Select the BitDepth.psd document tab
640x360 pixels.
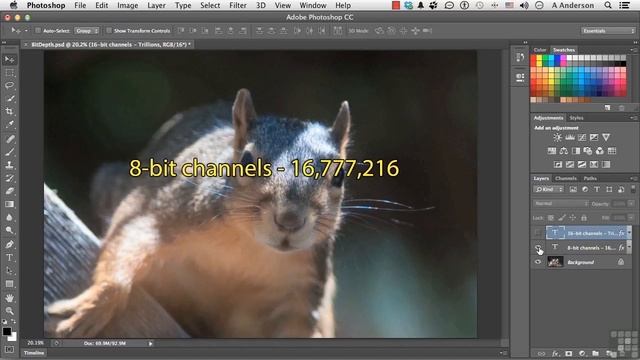110,44
